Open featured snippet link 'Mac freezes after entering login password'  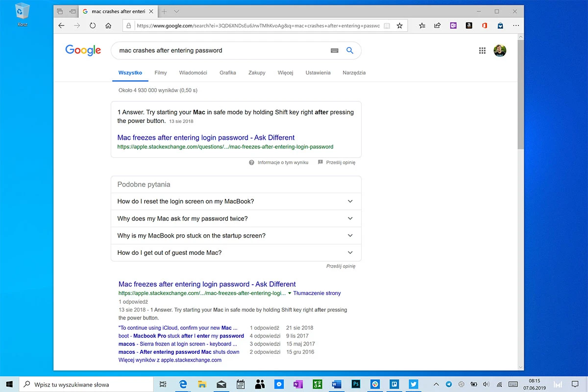tap(206, 138)
